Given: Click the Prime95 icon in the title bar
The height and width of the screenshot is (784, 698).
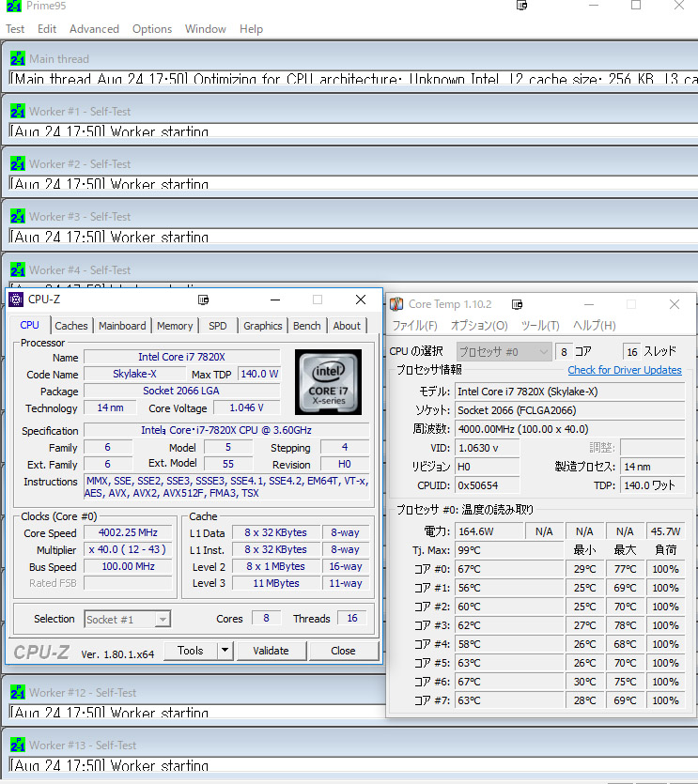Looking at the screenshot, I should coord(15,8).
